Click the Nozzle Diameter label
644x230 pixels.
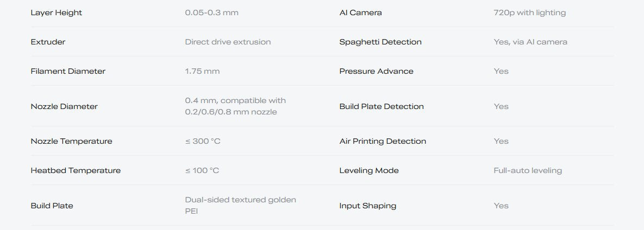64,106
